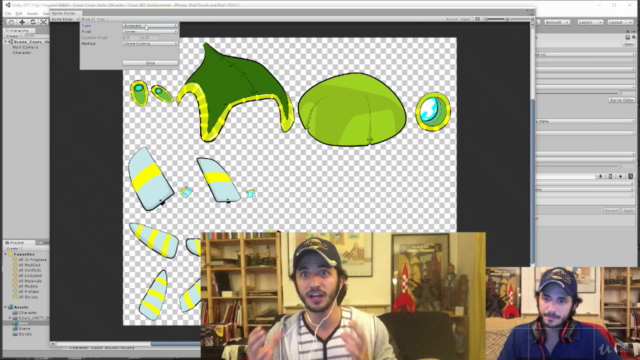Switch to the Hierarchy tab
The width and height of the screenshot is (640, 360).
click(x=19, y=31)
